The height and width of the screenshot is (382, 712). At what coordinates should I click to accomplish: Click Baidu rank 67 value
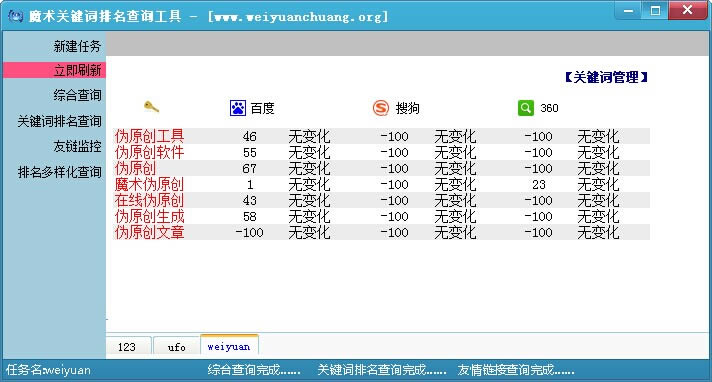tap(249, 169)
